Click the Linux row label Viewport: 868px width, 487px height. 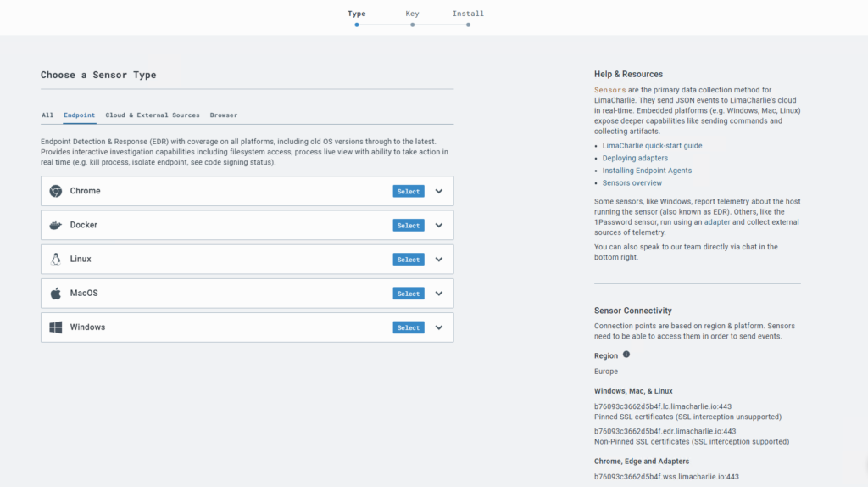[x=81, y=259]
